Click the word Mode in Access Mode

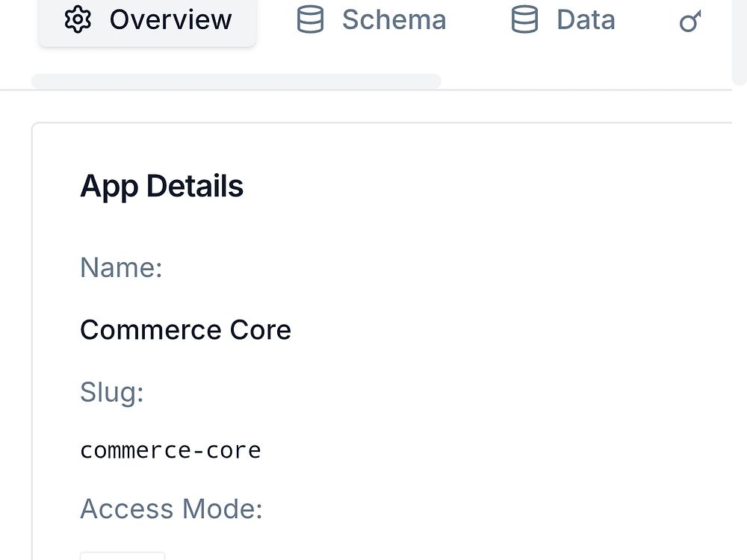(223, 509)
